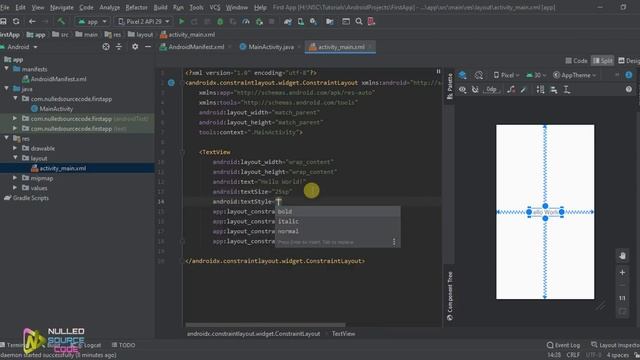This screenshot has height=360, width=640.
Task: Click the Orientation for Preview icon
Action: click(x=479, y=75)
